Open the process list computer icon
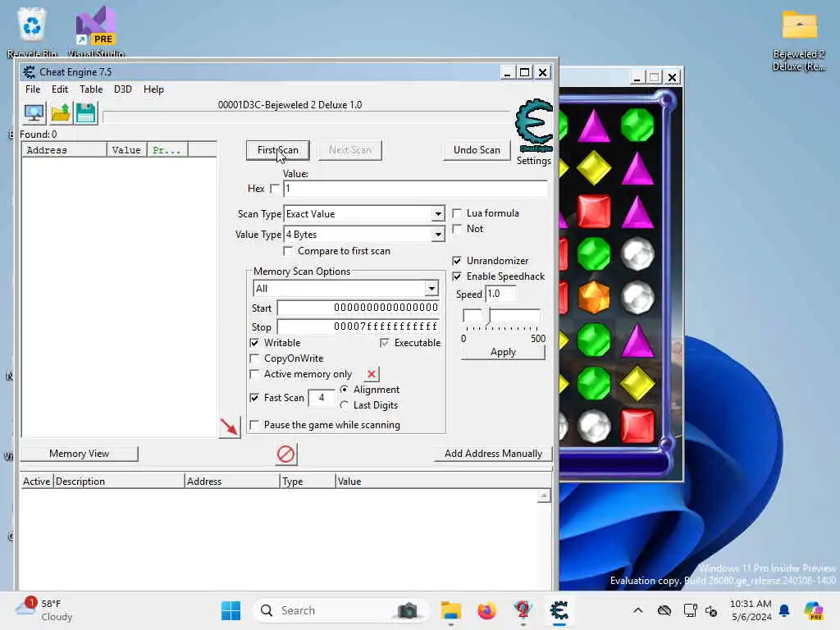840x630 pixels. click(34, 113)
